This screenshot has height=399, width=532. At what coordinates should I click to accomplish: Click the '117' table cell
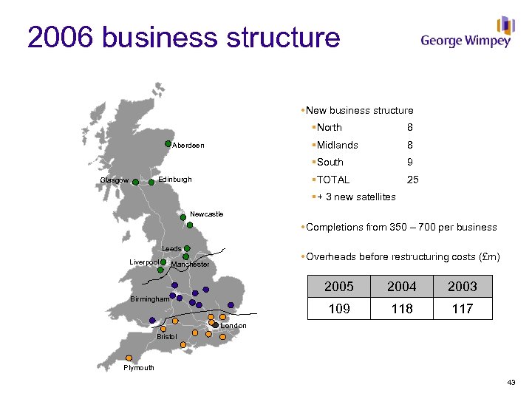point(463,308)
